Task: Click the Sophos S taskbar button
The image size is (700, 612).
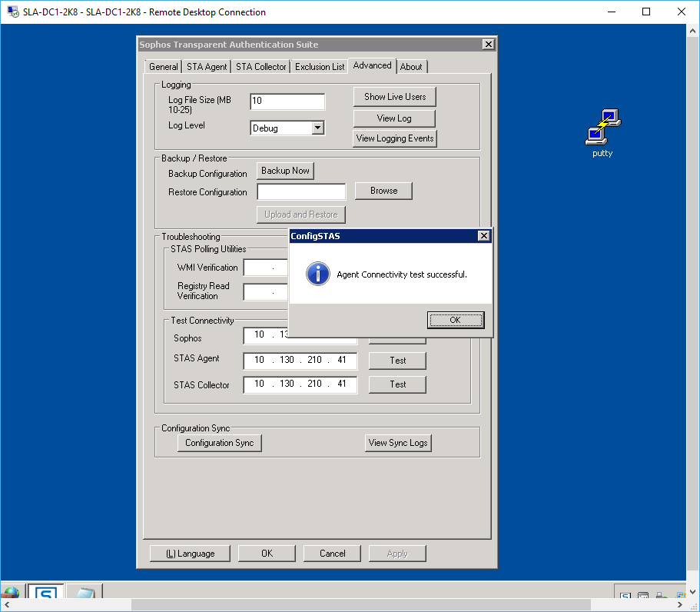Action: (x=45, y=592)
